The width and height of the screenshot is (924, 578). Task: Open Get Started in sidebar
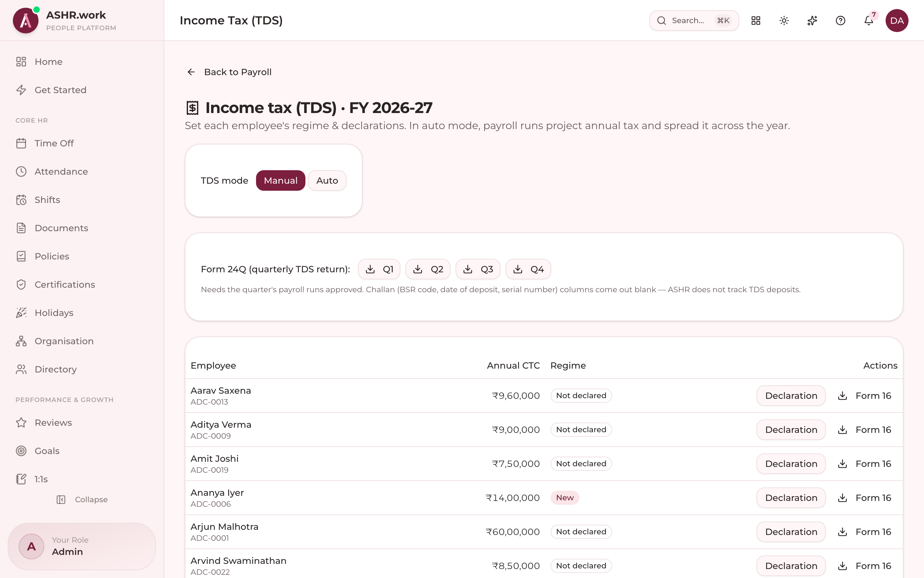pyautogui.click(x=82, y=90)
